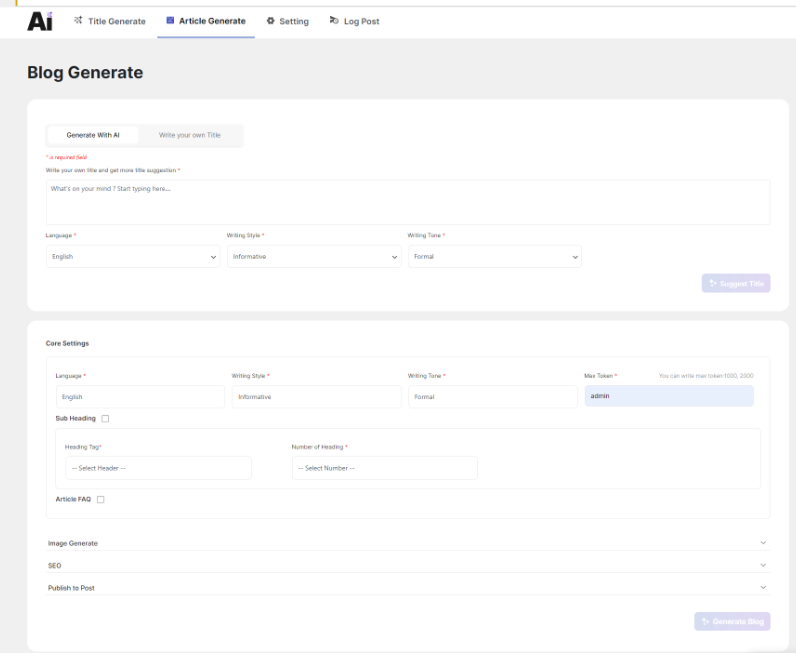
Task: Click Core Settings Writing Tone field
Action: [x=493, y=397]
